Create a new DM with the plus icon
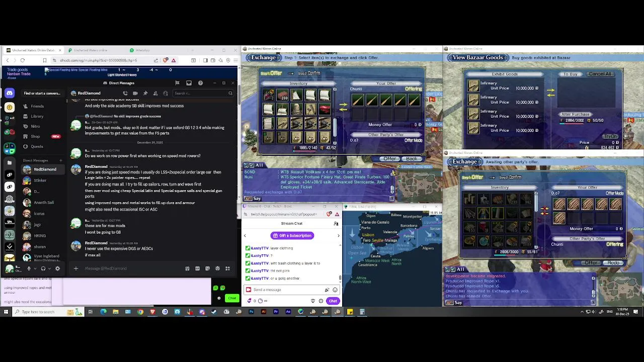This screenshot has height=362, width=644. point(61,160)
